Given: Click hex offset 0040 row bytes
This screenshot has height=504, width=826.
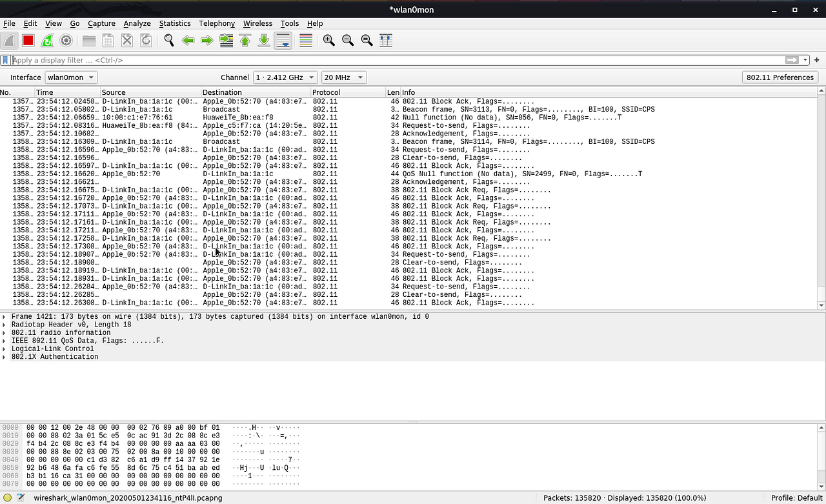Looking at the screenshot, I should click(x=123, y=459).
